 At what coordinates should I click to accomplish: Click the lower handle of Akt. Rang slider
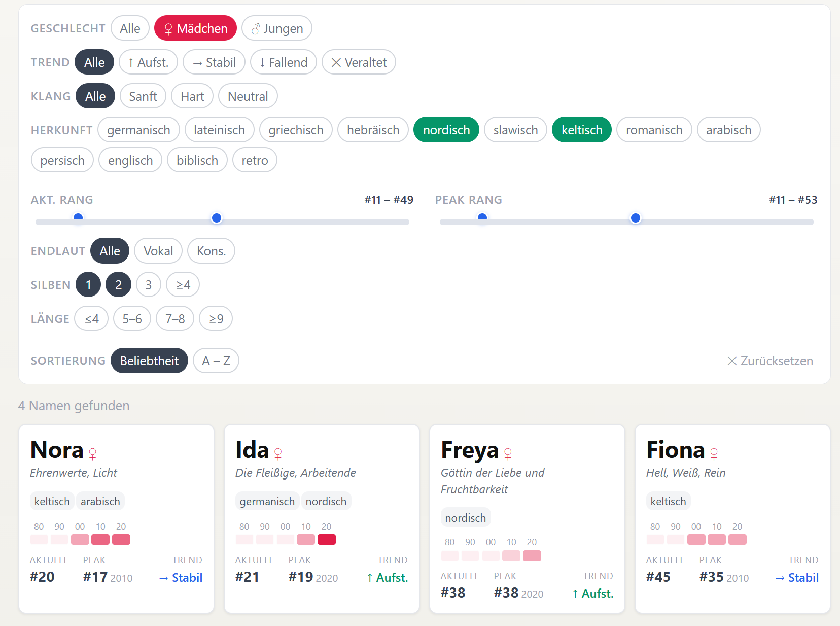coord(78,218)
